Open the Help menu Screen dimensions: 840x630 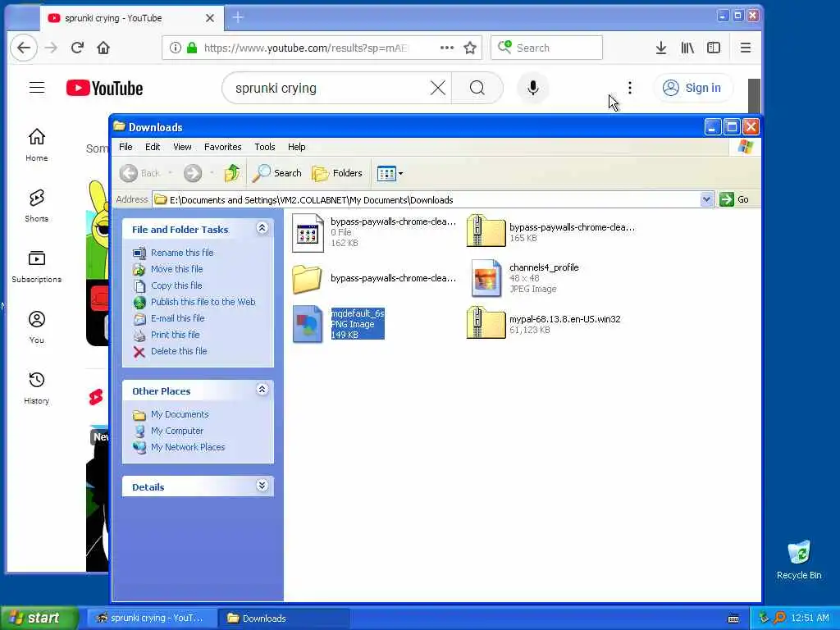pyautogui.click(x=296, y=147)
